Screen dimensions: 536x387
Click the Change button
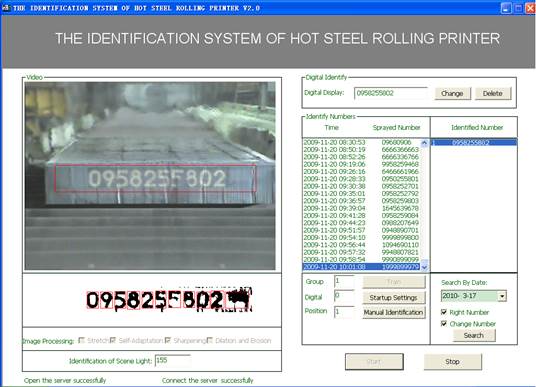(452, 93)
